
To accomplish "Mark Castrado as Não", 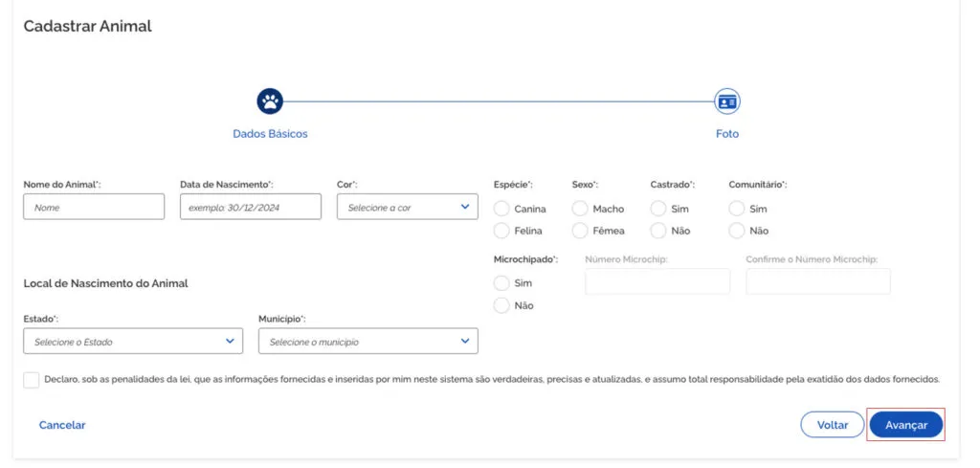I will click(x=658, y=231).
